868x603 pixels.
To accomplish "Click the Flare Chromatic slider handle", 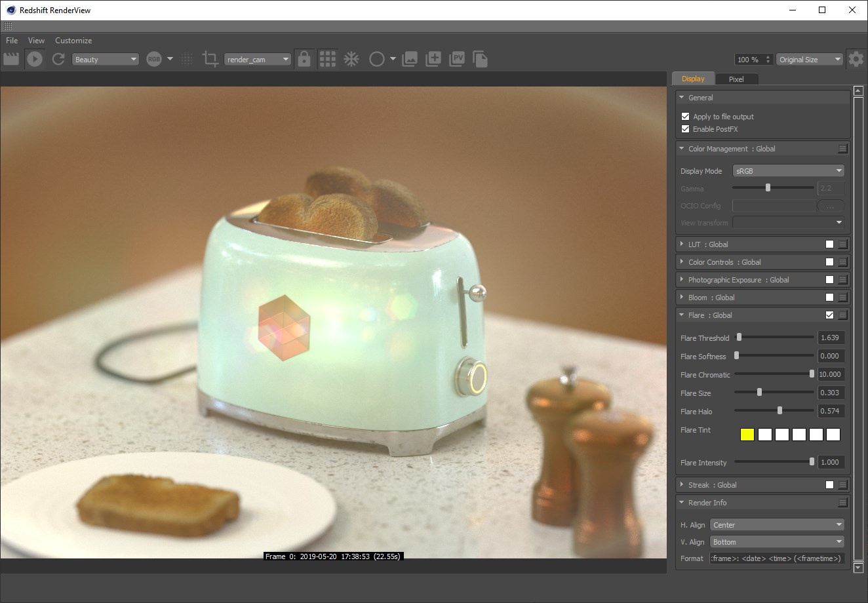I will [x=812, y=374].
